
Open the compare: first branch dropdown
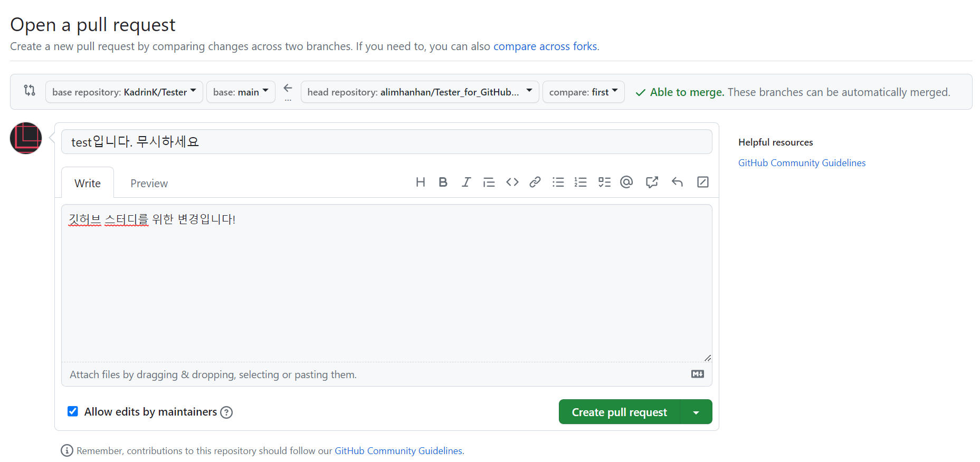coord(583,92)
